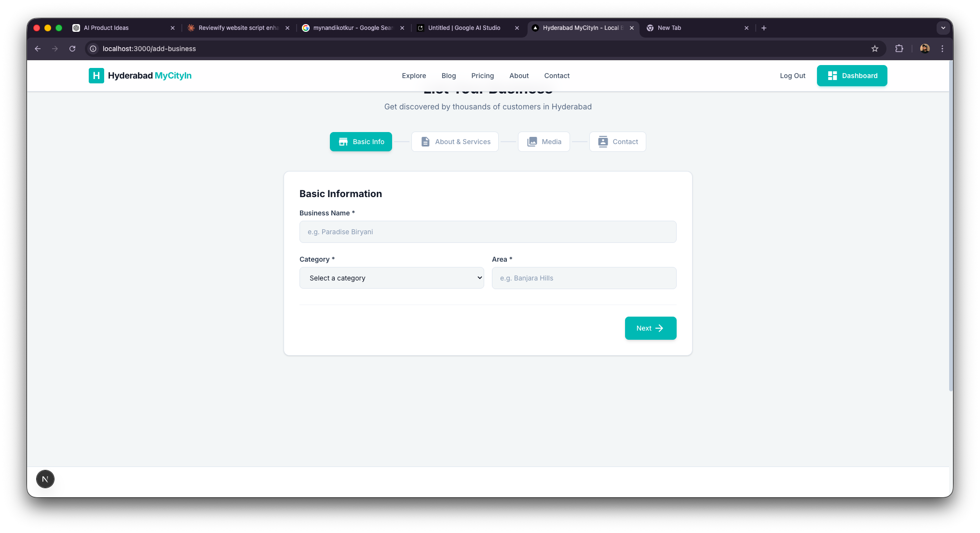The height and width of the screenshot is (533, 980).
Task: Open the Dashboard button
Action: click(x=852, y=76)
